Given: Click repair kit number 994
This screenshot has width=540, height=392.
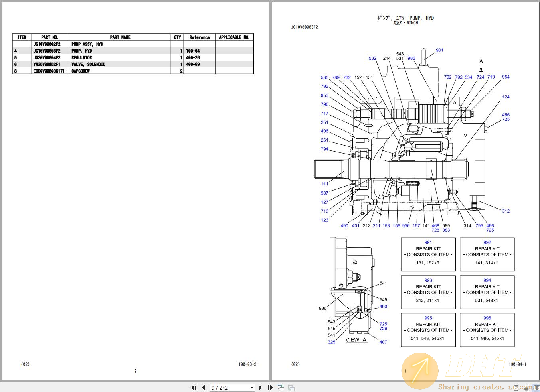Looking at the screenshot, I should tap(487, 280).
